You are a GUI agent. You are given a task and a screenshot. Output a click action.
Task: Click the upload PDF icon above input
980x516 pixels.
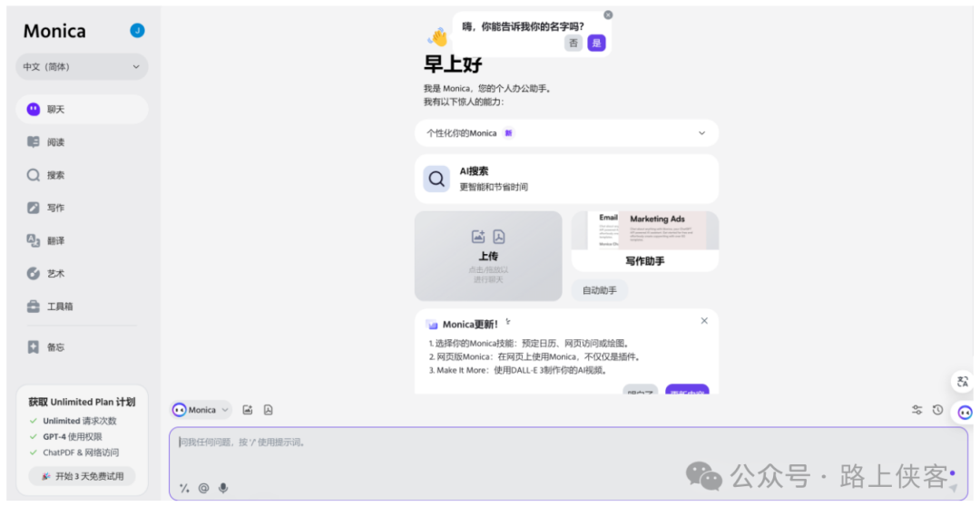tap(268, 410)
